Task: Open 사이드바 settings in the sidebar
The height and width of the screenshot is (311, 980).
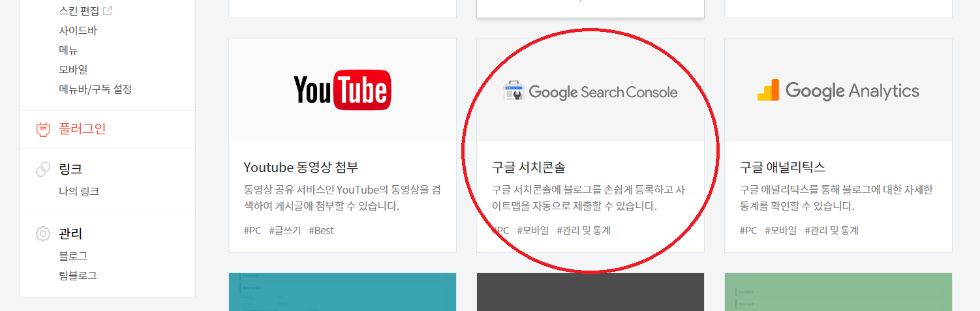Action: [x=78, y=30]
